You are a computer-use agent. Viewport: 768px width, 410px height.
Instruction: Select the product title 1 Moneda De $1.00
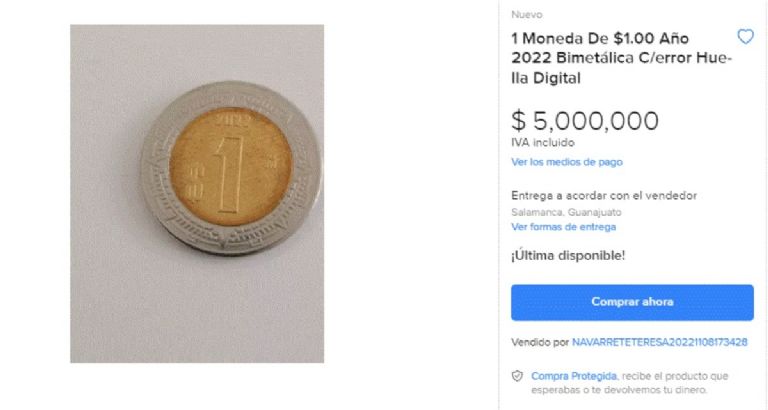620,58
